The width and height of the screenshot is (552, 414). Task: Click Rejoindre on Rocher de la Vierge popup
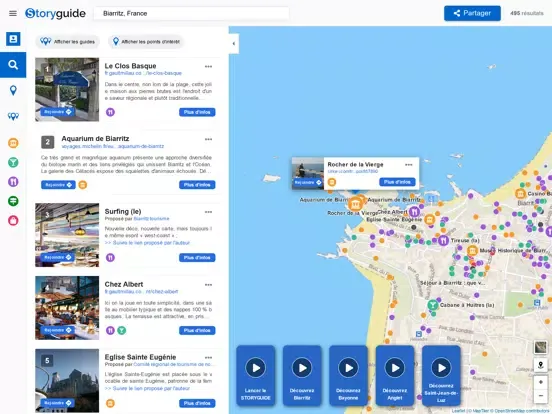(308, 182)
